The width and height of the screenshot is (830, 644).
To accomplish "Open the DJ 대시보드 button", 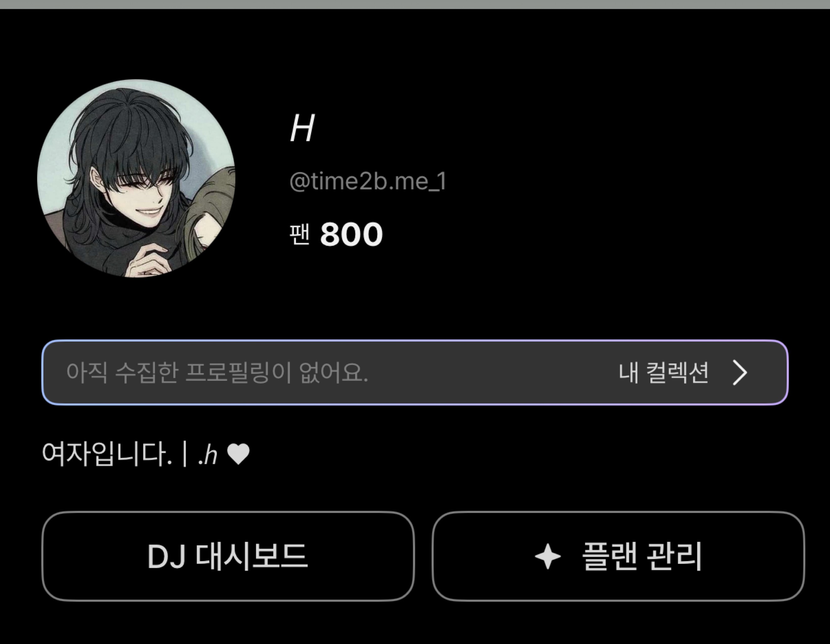I will (x=228, y=556).
